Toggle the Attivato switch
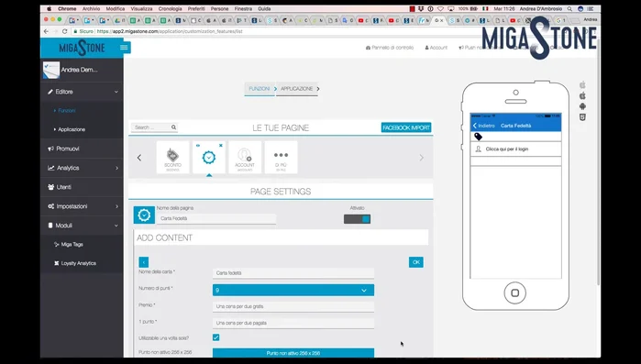This screenshot has height=364, width=641. click(x=357, y=219)
